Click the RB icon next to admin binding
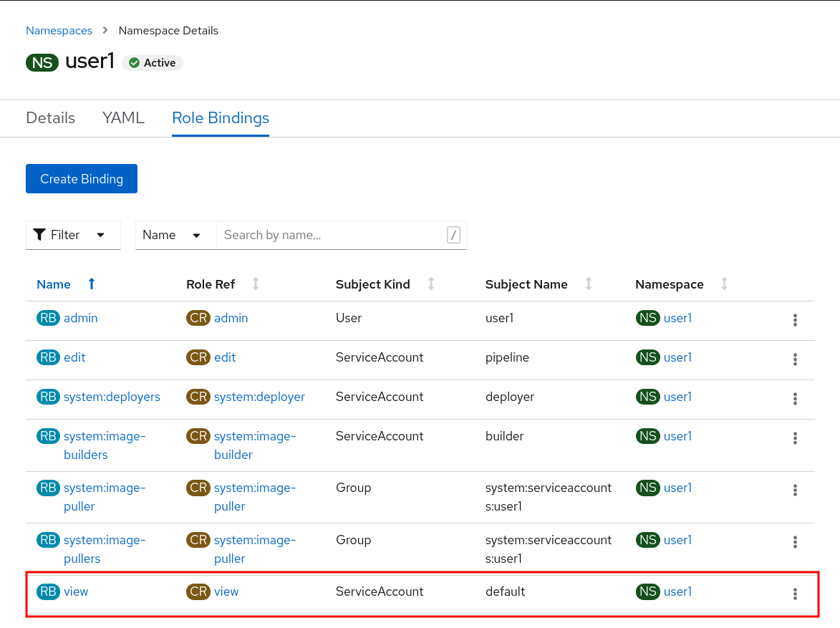Viewport: 840px width, 628px height. coord(47,317)
